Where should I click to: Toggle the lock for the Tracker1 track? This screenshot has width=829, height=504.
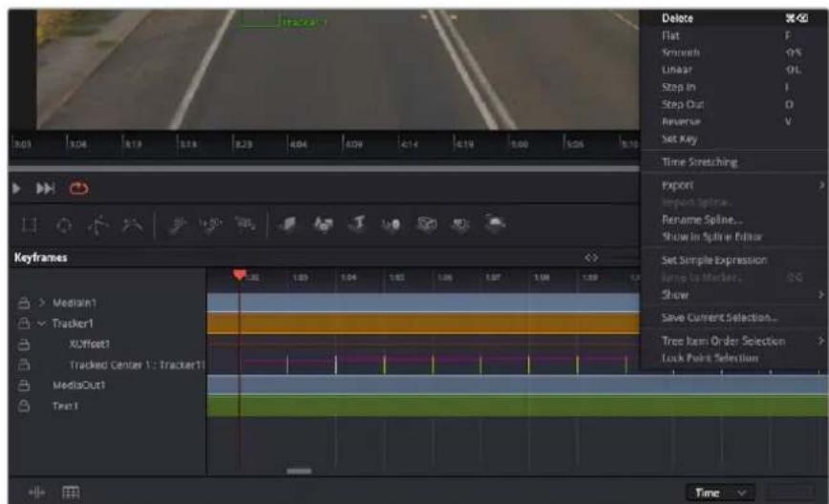[24, 323]
